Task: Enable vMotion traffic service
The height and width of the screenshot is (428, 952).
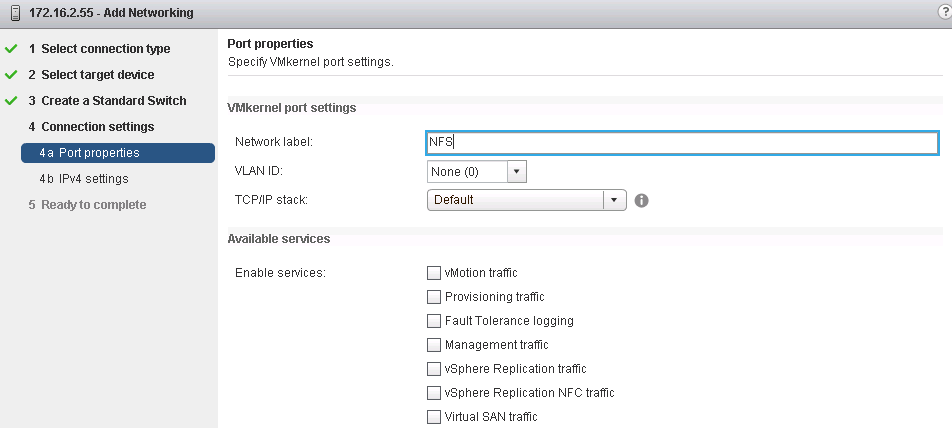Action: (x=434, y=273)
